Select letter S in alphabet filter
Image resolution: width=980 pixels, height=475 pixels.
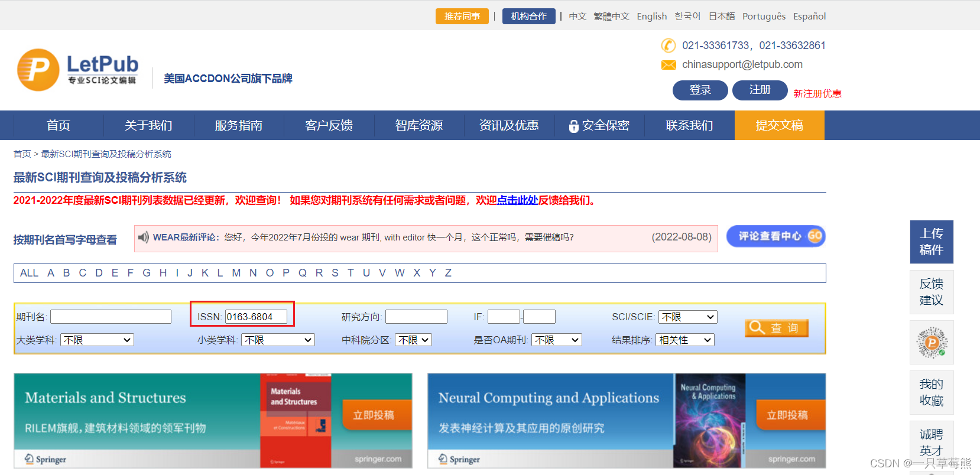tap(335, 273)
